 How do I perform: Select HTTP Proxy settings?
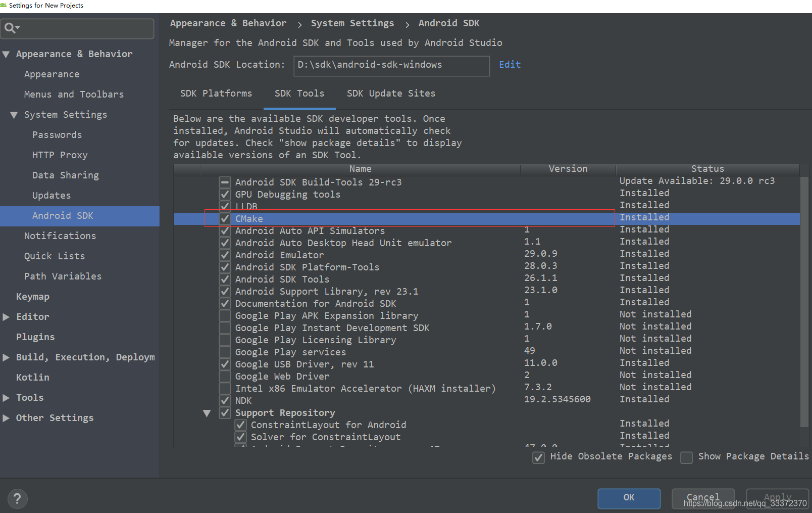(60, 155)
